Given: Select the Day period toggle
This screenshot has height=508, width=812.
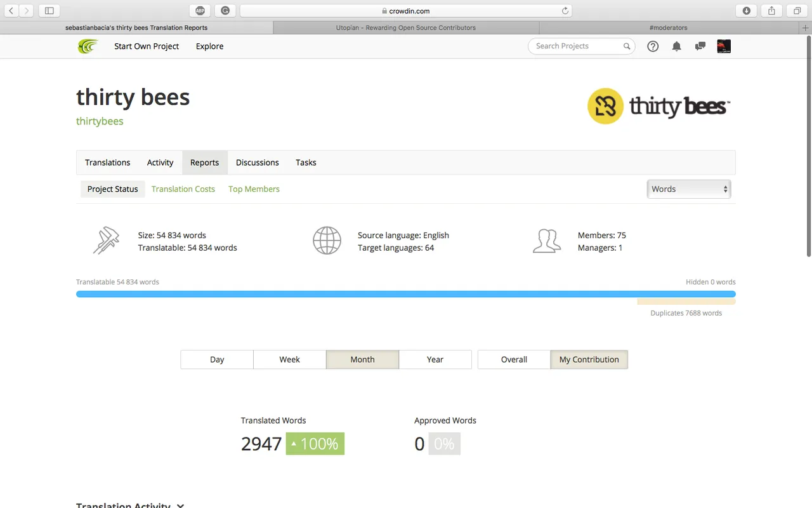Looking at the screenshot, I should point(217,359).
